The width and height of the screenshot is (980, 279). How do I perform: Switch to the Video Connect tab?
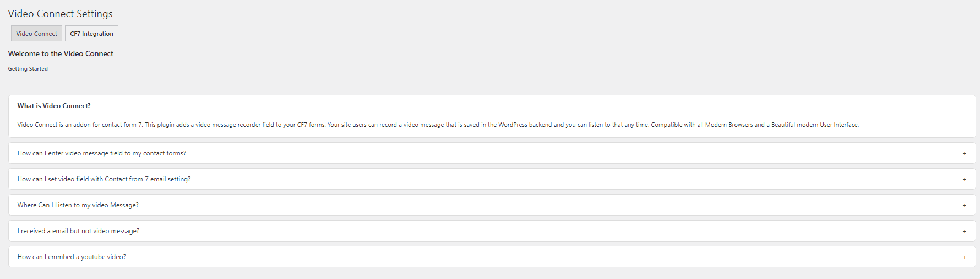(36, 34)
